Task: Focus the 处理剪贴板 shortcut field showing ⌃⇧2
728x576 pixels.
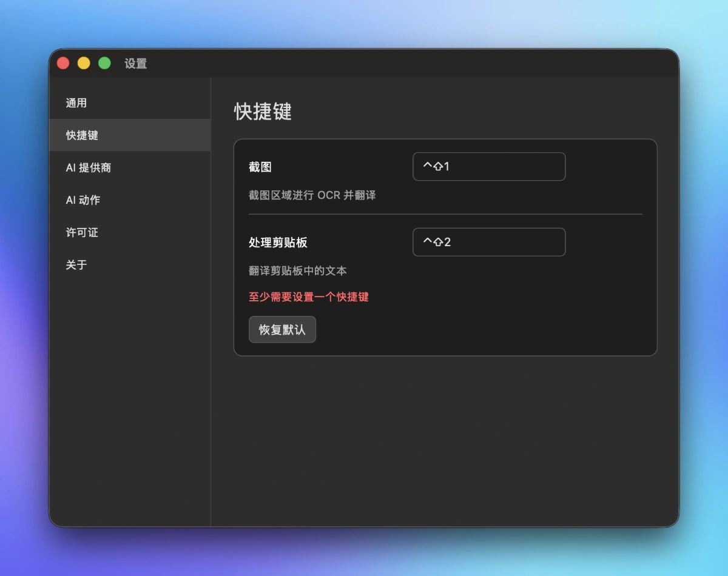Action: point(489,243)
